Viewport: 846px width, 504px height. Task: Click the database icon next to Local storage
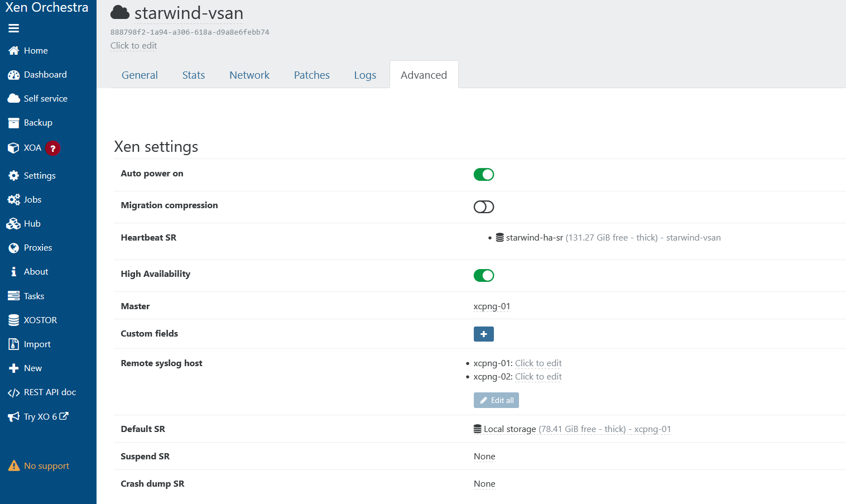(478, 429)
